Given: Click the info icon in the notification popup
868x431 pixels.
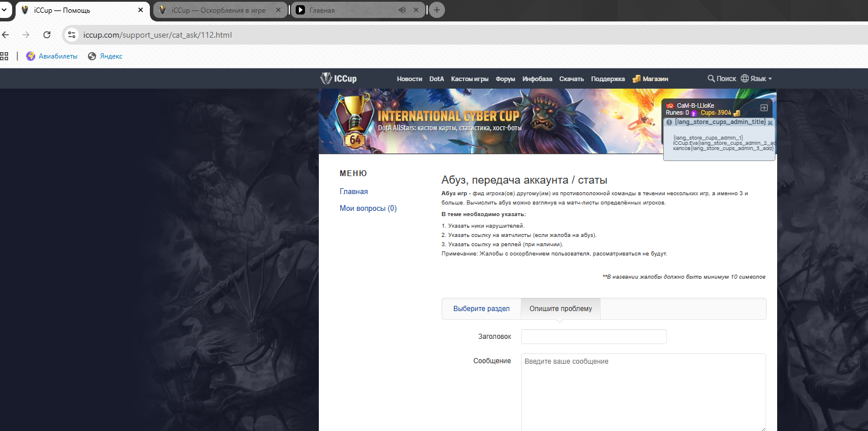Looking at the screenshot, I should (x=669, y=122).
